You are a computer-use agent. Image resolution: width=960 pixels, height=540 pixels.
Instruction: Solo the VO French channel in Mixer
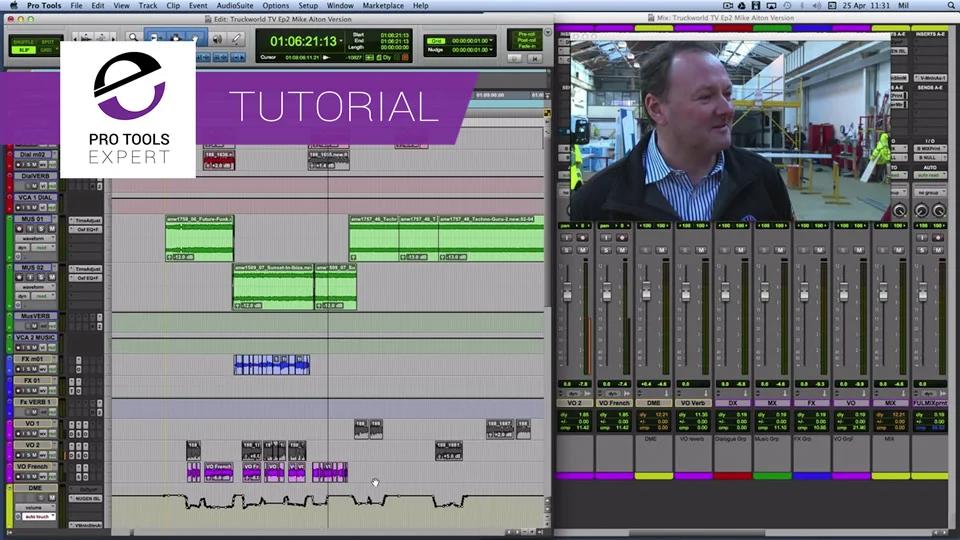point(606,250)
